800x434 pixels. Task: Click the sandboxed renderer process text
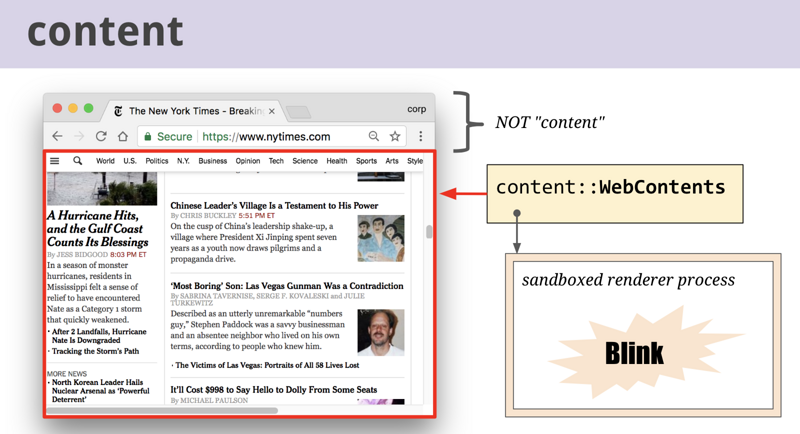point(628,280)
